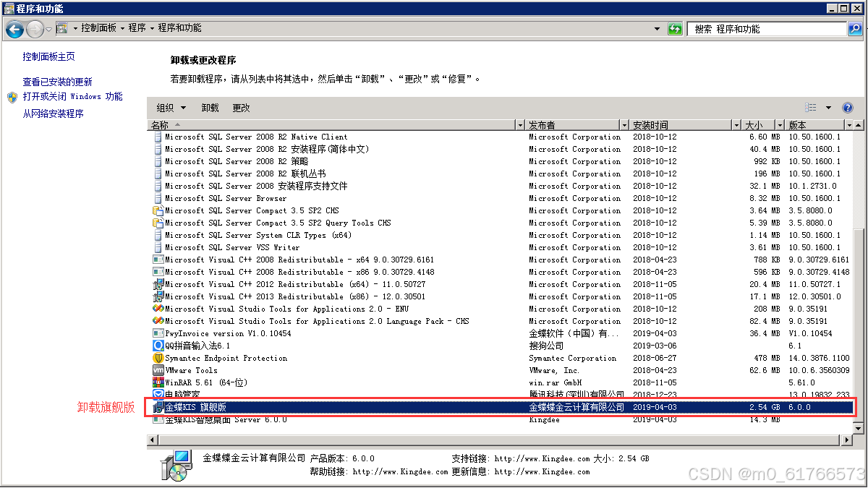
Task: Click the change view icon
Action: click(811, 108)
